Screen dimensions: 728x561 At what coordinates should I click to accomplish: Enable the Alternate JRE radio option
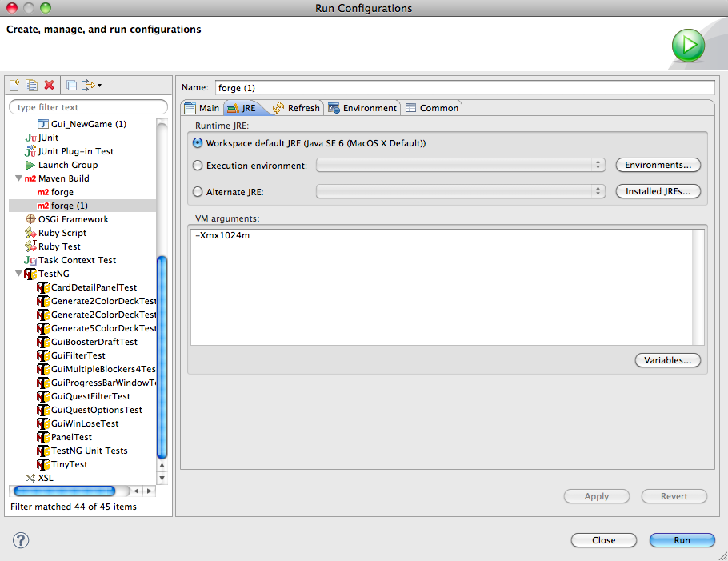198,192
